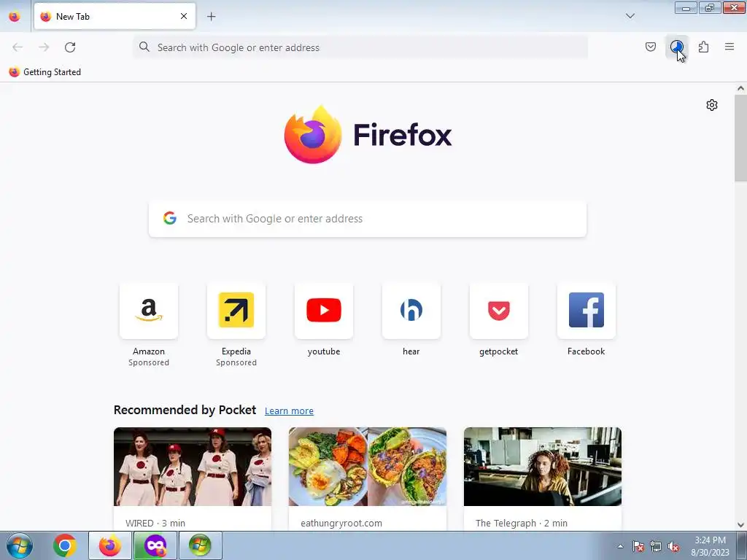Go back with the back arrow
The height and width of the screenshot is (560, 747).
18,47
